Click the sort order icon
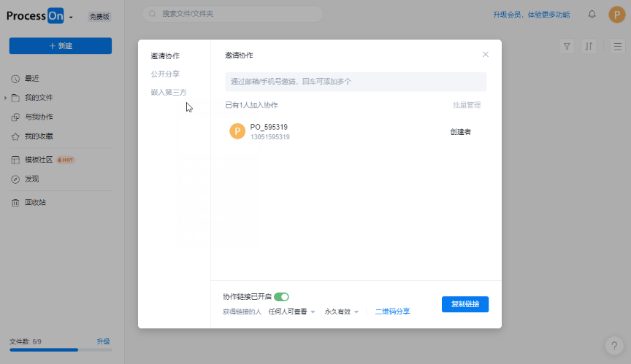The height and width of the screenshot is (364, 631). [x=589, y=46]
